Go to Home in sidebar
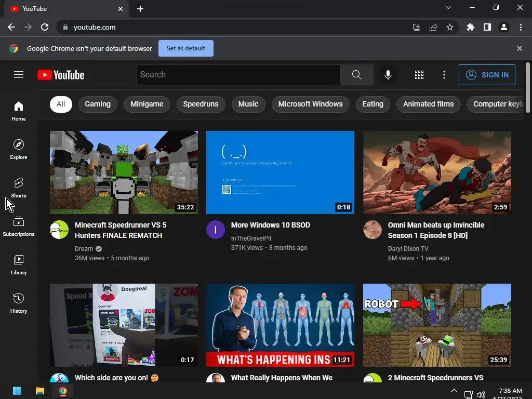The height and width of the screenshot is (399, 532). click(19, 111)
